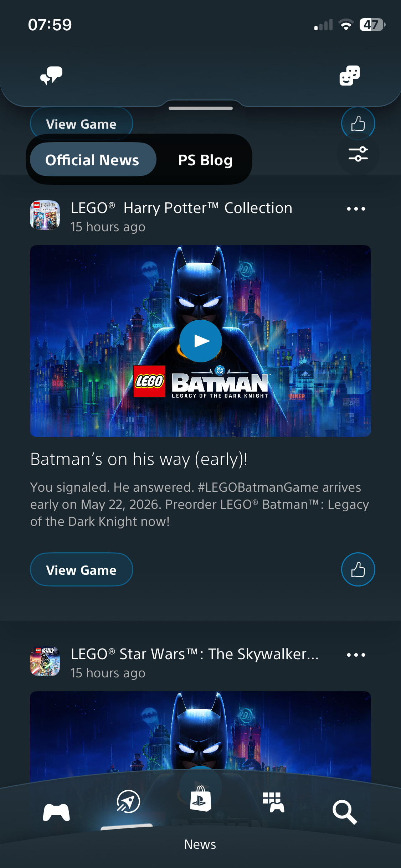This screenshot has width=401, height=868.
Task: Open the Explore rocket icon
Action: [x=128, y=802]
